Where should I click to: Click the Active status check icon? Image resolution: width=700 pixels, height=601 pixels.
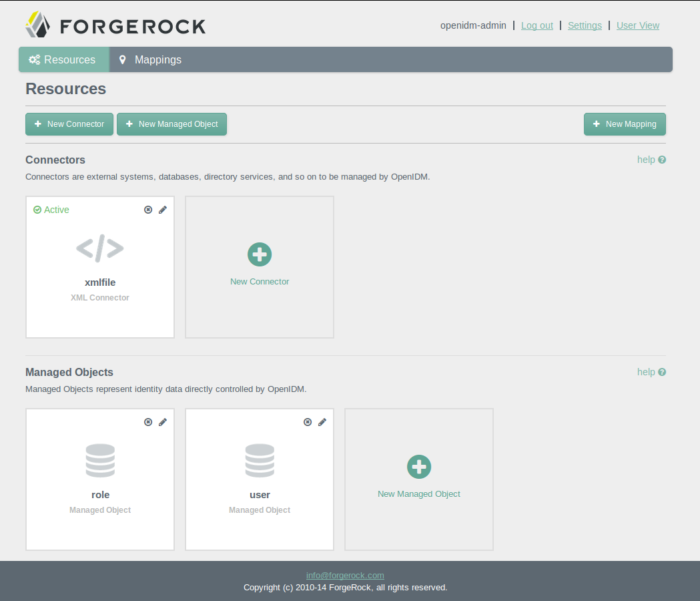coord(37,210)
